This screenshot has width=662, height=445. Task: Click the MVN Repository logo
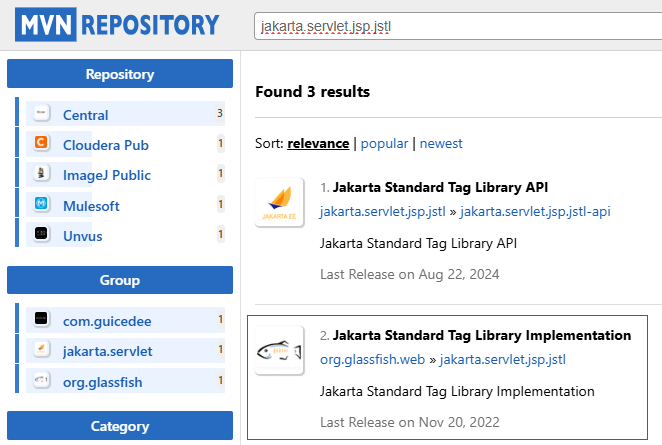(x=117, y=24)
